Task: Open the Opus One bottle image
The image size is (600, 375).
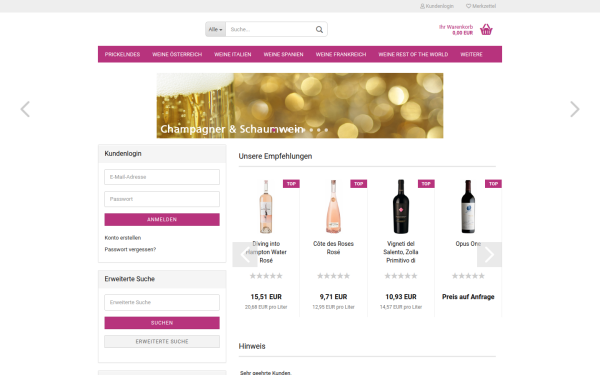Action: coord(468,207)
